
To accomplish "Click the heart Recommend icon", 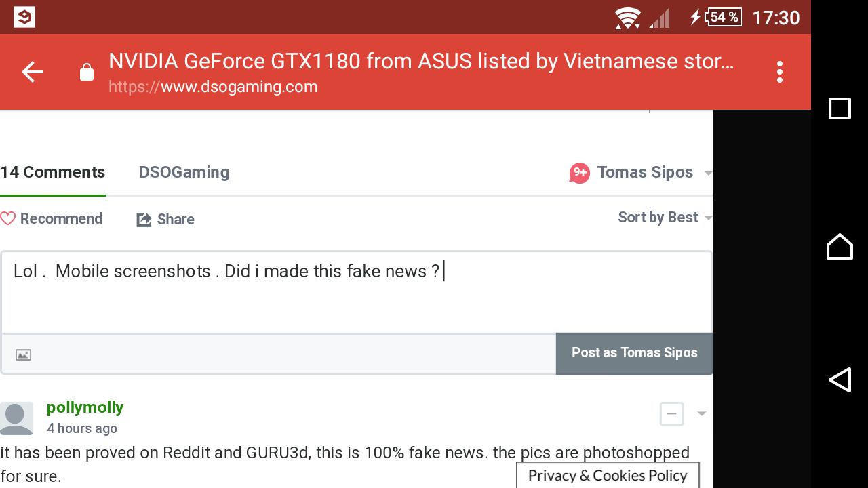I will (x=8, y=219).
